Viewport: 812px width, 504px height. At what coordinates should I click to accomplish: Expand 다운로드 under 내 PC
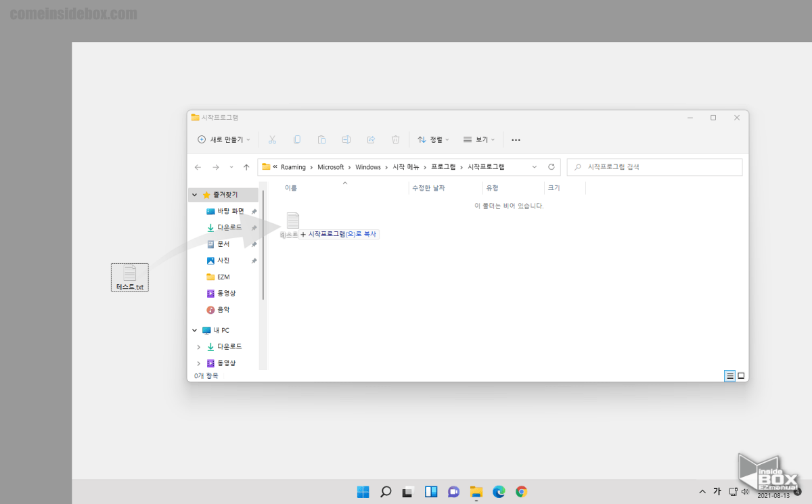[x=197, y=346]
